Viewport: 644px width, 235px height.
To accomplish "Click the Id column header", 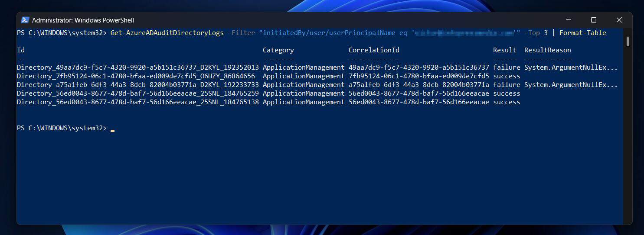I will click(x=21, y=50).
